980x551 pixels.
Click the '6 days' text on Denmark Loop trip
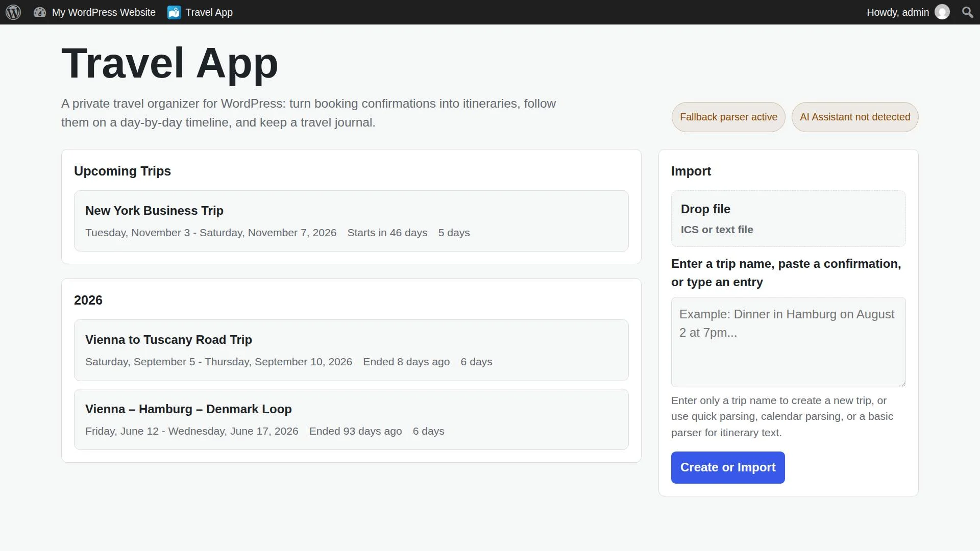(x=428, y=431)
